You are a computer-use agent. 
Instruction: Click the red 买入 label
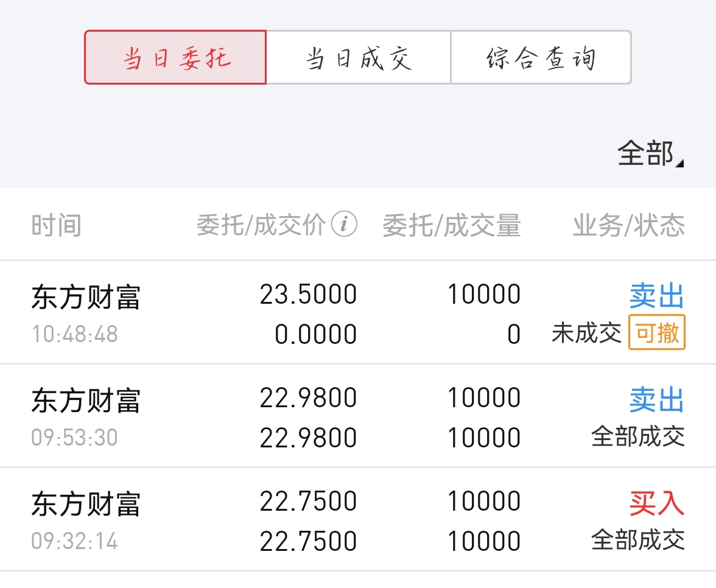(656, 503)
